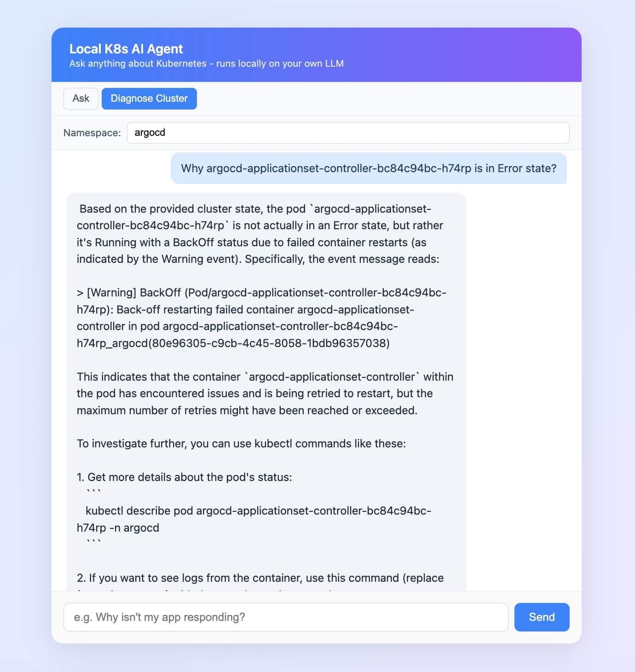Image resolution: width=635 pixels, height=672 pixels.
Task: Click the closing code fence below '-n argocd'
Action: click(x=94, y=542)
